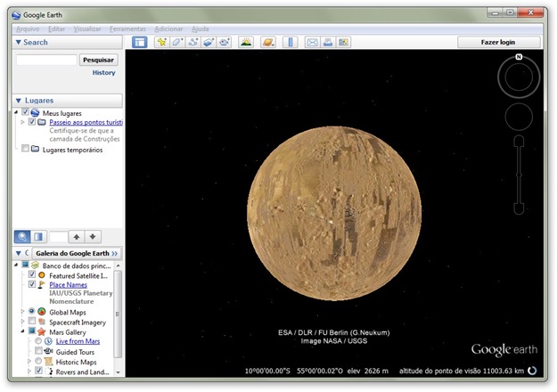The width and height of the screenshot is (557, 392).
Task: Select the Global Maps radio button
Action: click(x=31, y=311)
